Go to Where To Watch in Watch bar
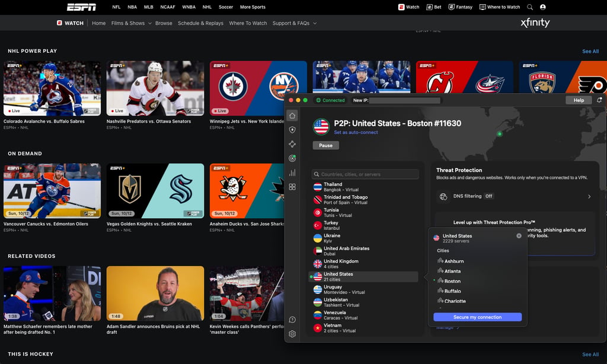This screenshot has width=607, height=364. (x=248, y=23)
